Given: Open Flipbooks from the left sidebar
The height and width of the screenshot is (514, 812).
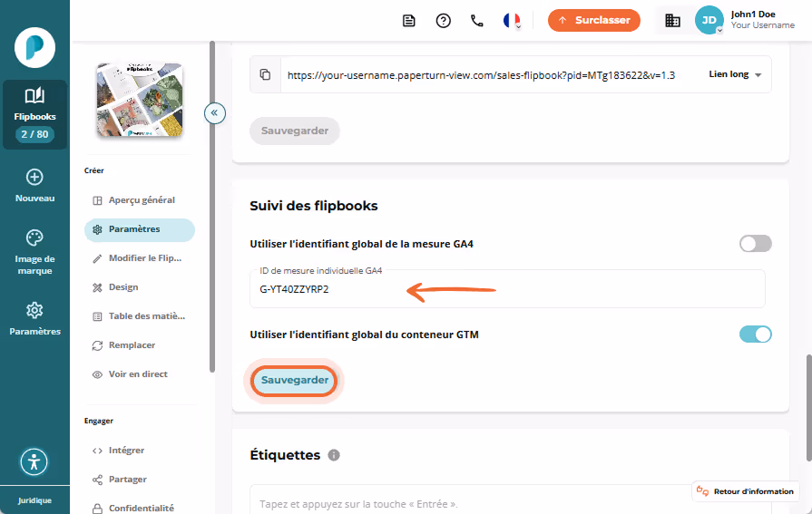Looking at the screenshot, I should [34, 114].
